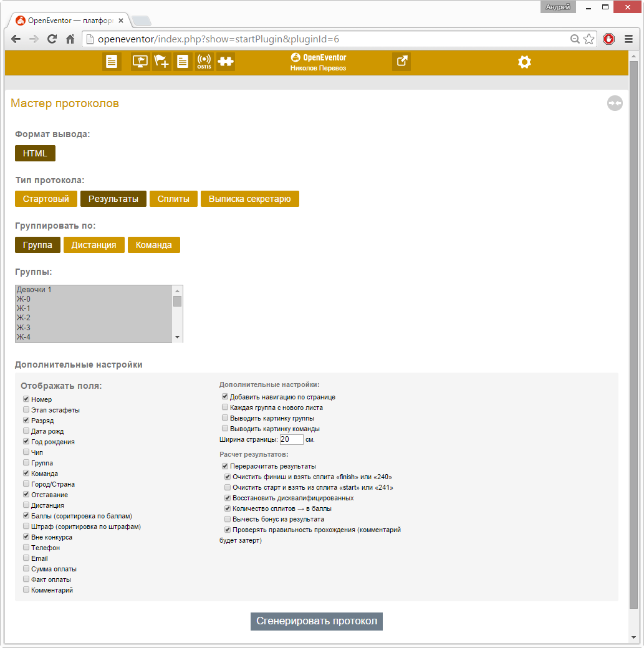The height and width of the screenshot is (648, 644).
Task: Select Ж-0 in the groups list
Action: 94,299
